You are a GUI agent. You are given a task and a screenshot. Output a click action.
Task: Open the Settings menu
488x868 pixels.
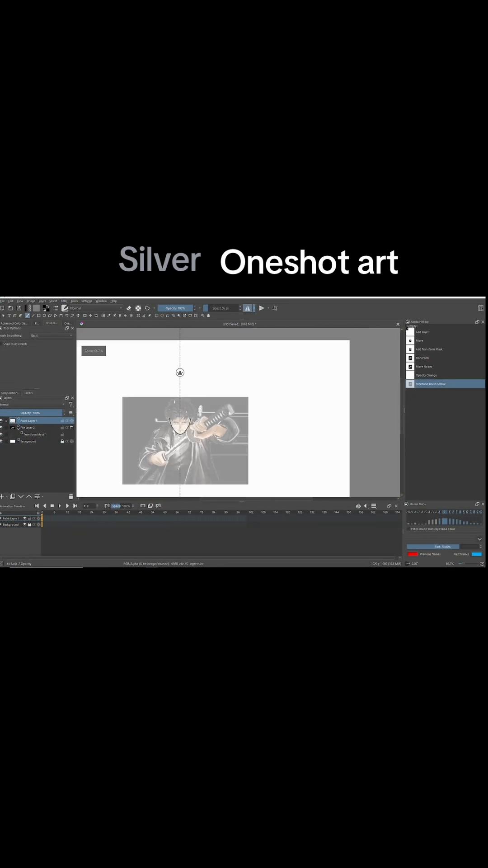[86, 301]
